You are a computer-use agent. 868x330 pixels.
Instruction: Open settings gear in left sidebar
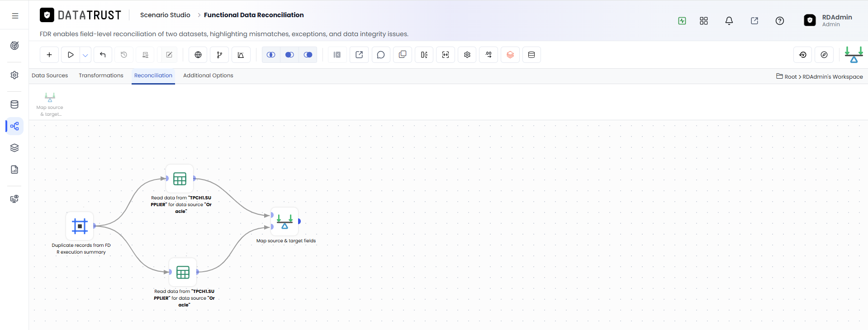tap(14, 75)
